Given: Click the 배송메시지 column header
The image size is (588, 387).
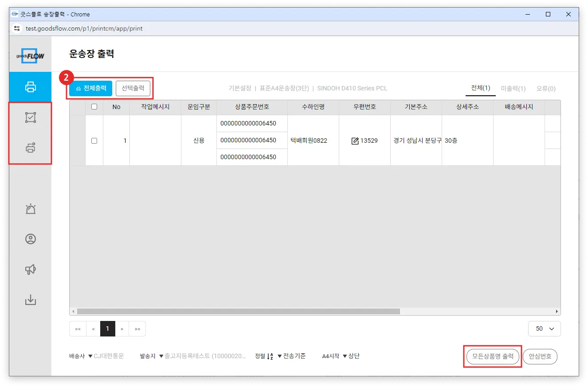Looking at the screenshot, I should (x=519, y=107).
